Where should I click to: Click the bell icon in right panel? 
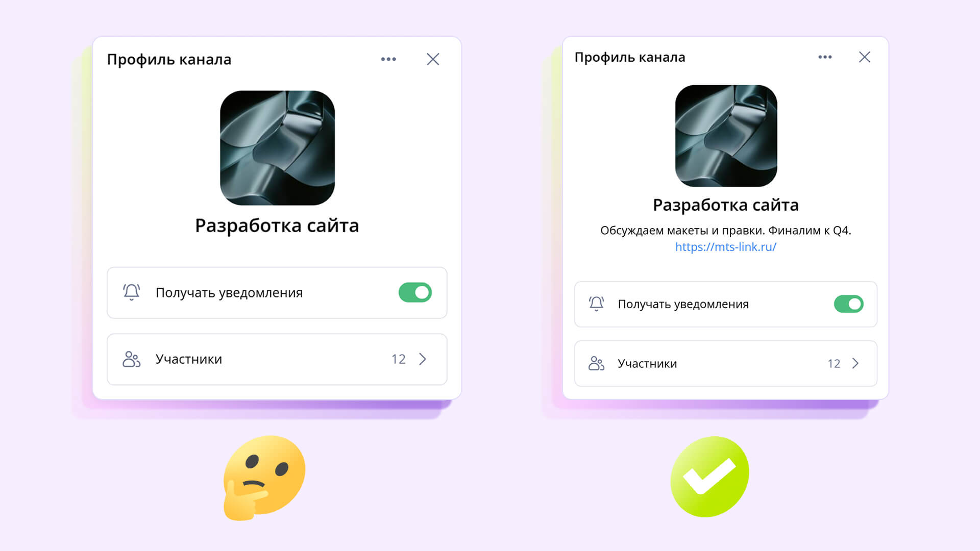coord(596,304)
